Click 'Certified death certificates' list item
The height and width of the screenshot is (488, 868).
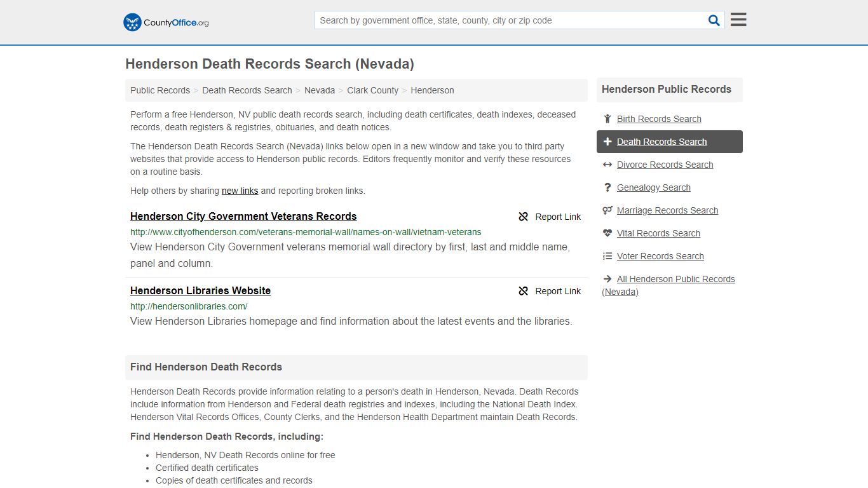[x=207, y=468]
